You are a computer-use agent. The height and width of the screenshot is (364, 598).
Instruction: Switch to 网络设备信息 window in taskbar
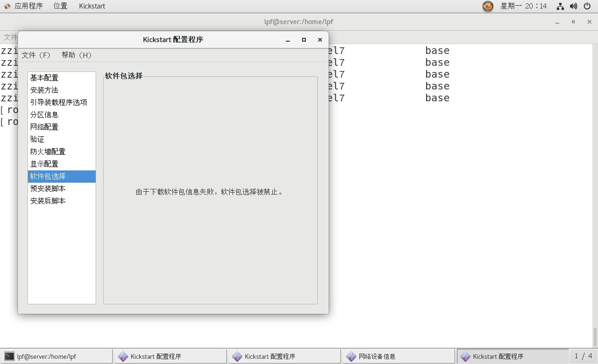399,356
